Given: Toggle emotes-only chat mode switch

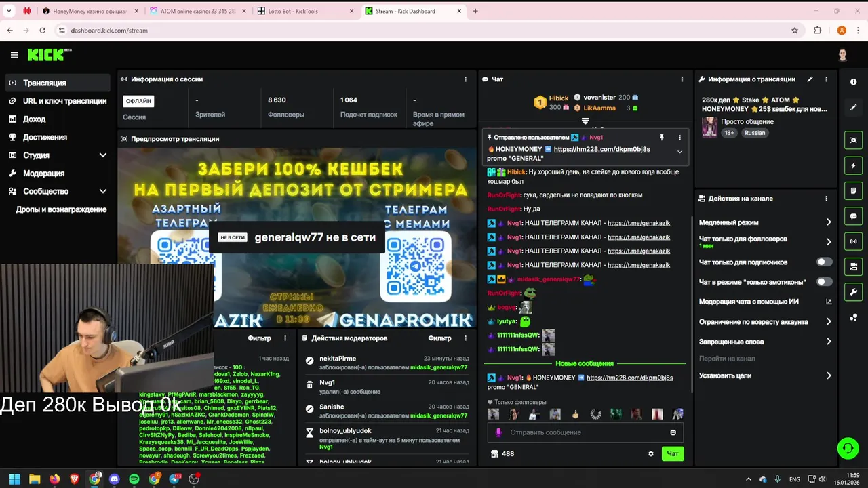Looking at the screenshot, I should [x=824, y=282].
